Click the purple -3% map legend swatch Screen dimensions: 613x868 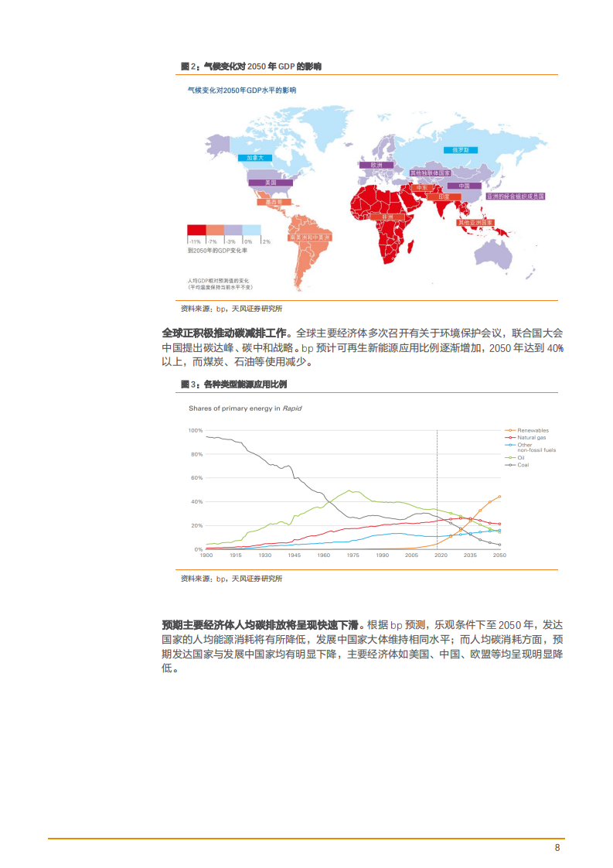[x=233, y=231]
